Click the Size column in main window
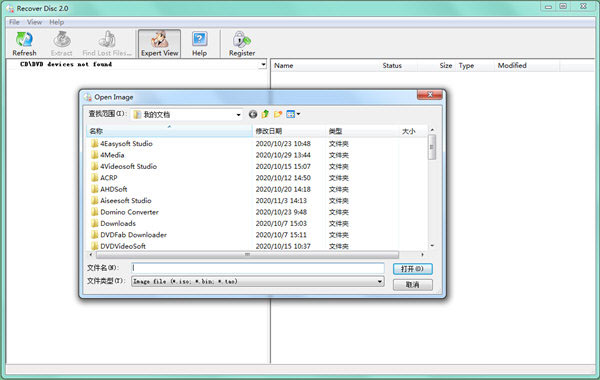Image resolution: width=600 pixels, height=380 pixels. click(x=446, y=65)
